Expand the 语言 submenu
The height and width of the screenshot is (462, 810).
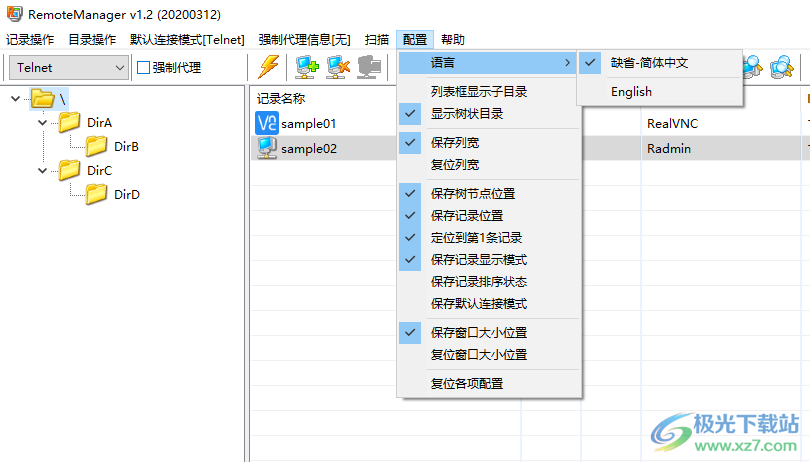click(x=489, y=63)
